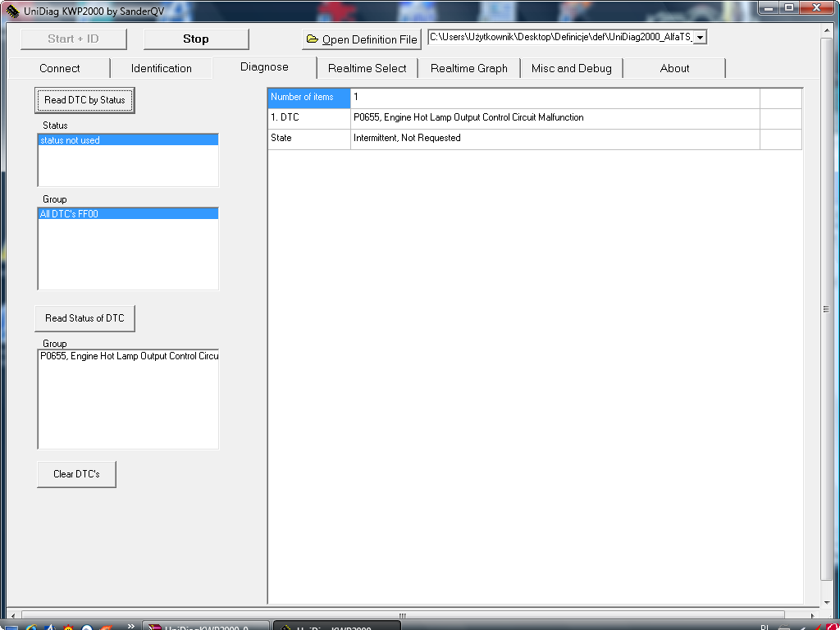The width and height of the screenshot is (840, 630).
Task: Click the right arrow of horizontal scrollbar
Action: [812, 615]
